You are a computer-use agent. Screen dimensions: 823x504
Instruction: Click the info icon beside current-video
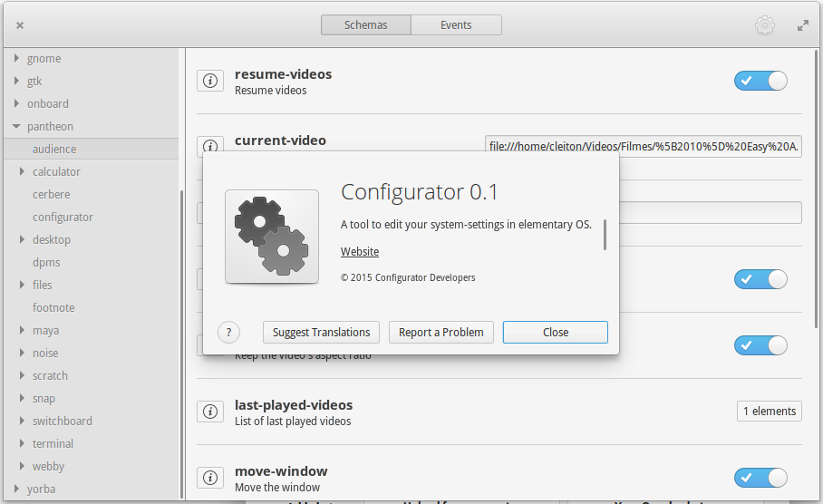(210, 144)
